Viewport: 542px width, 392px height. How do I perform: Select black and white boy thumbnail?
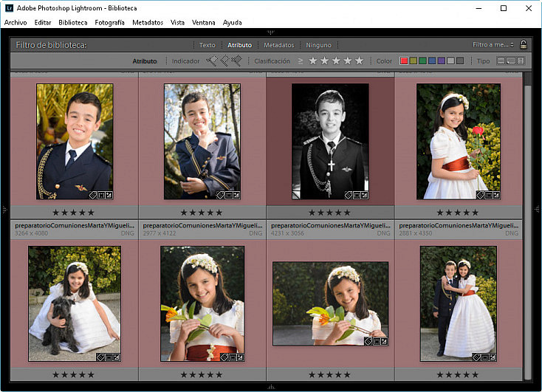click(x=330, y=142)
